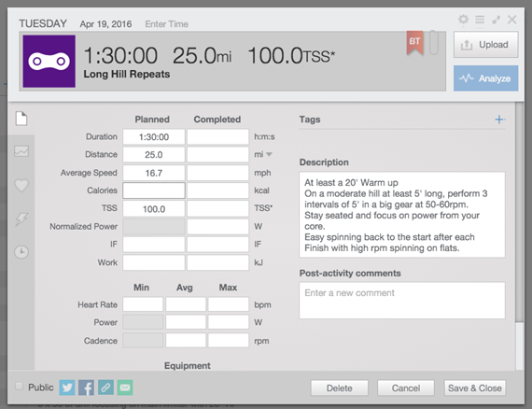Open the power lightning sidebar tab
Screen dimensions: 532x409
click(x=21, y=219)
